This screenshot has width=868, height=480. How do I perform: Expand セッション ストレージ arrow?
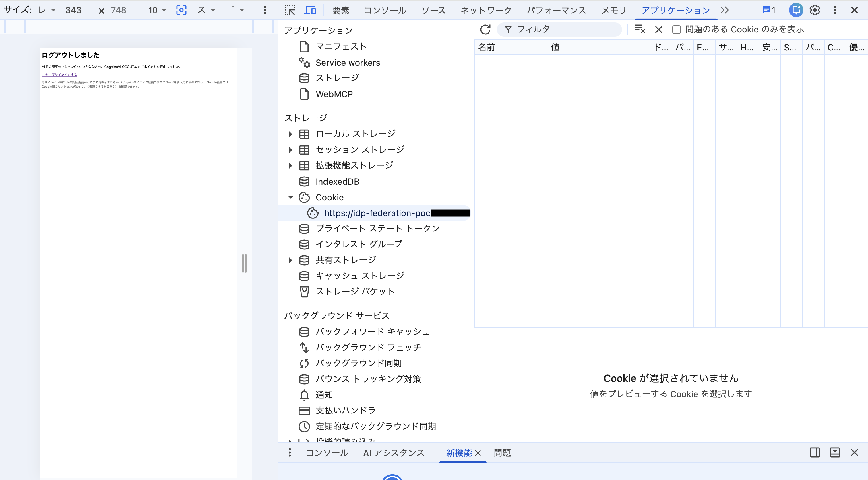click(x=290, y=150)
